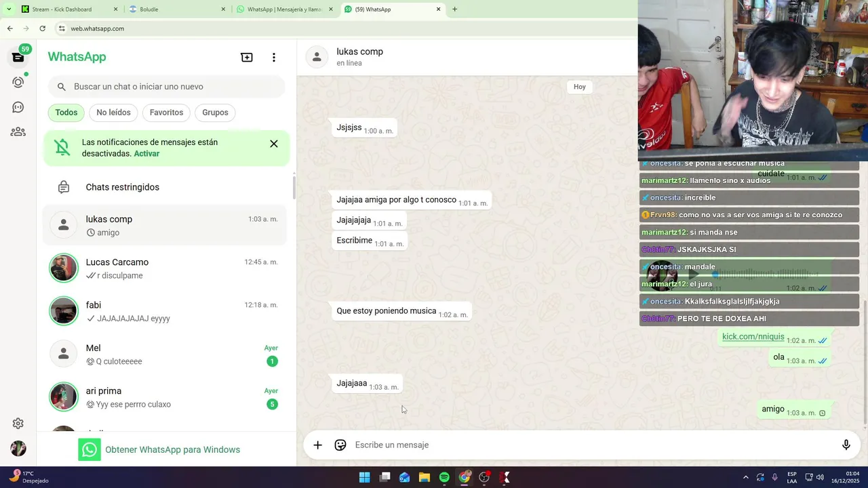Select the Todos chat filter

tap(66, 113)
